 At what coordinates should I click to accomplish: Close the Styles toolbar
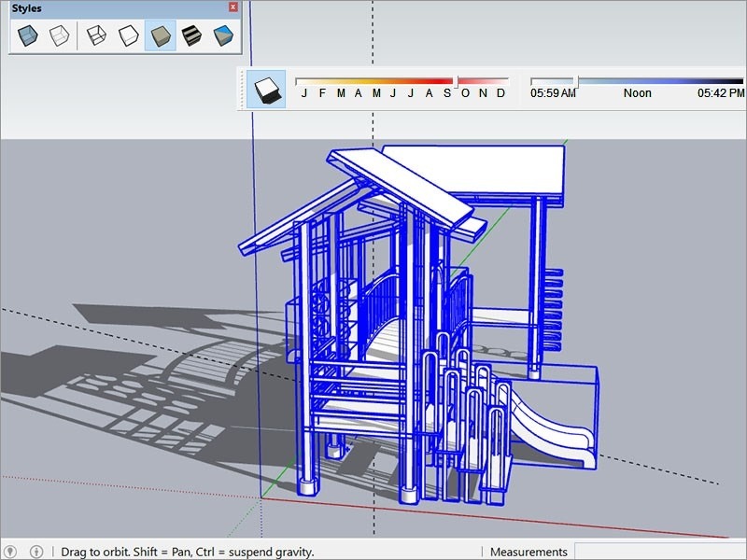[233, 7]
